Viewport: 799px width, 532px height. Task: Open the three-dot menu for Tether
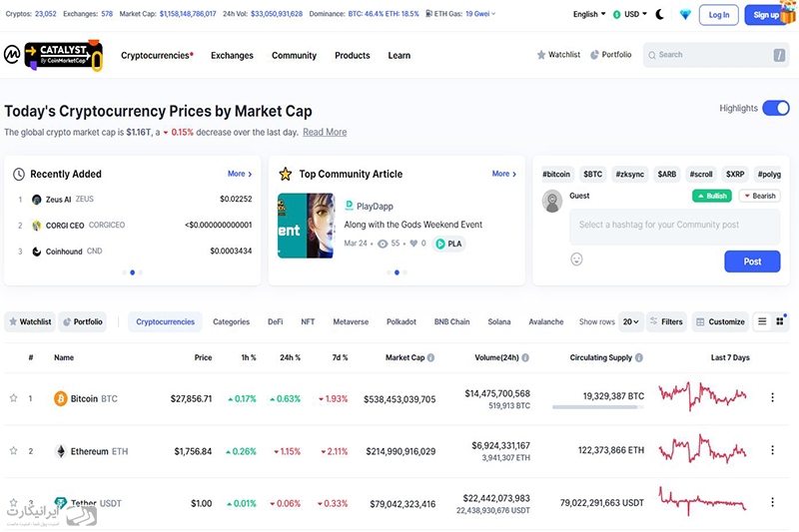pos(772,502)
